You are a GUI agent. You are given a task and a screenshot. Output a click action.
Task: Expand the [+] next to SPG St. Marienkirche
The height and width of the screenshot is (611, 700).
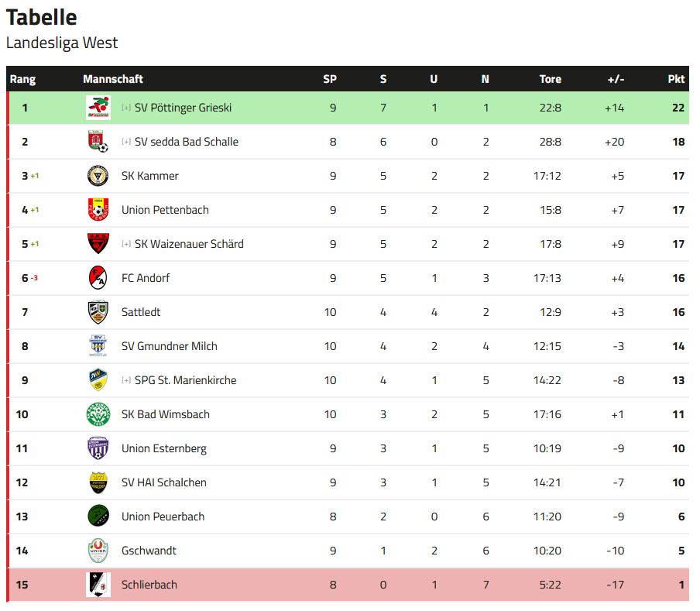(x=126, y=380)
